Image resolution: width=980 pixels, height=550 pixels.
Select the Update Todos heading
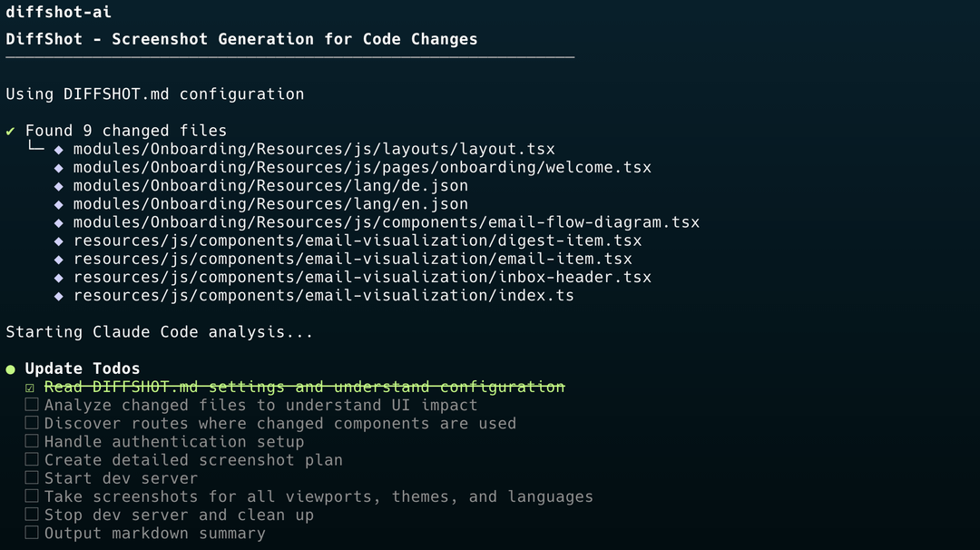[x=83, y=368]
